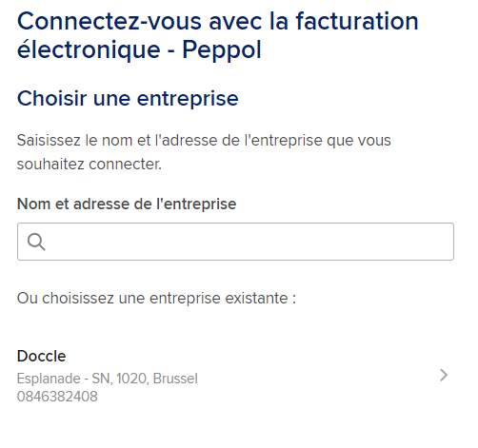Click the instruction text starting with 'Saisissez le nom'

204,152
